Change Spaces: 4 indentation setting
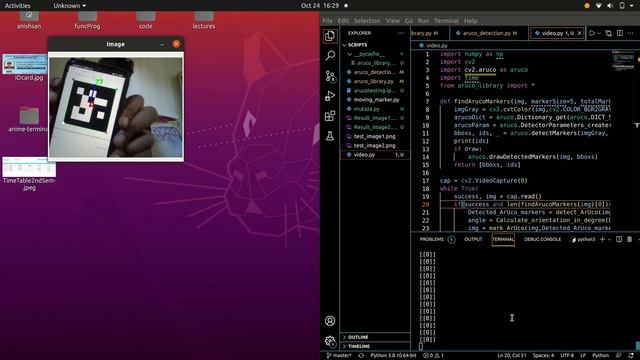The image size is (640, 360). [543, 356]
